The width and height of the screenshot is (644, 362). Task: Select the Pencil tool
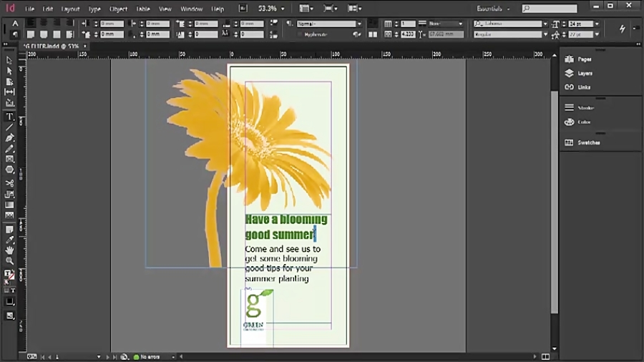9,149
